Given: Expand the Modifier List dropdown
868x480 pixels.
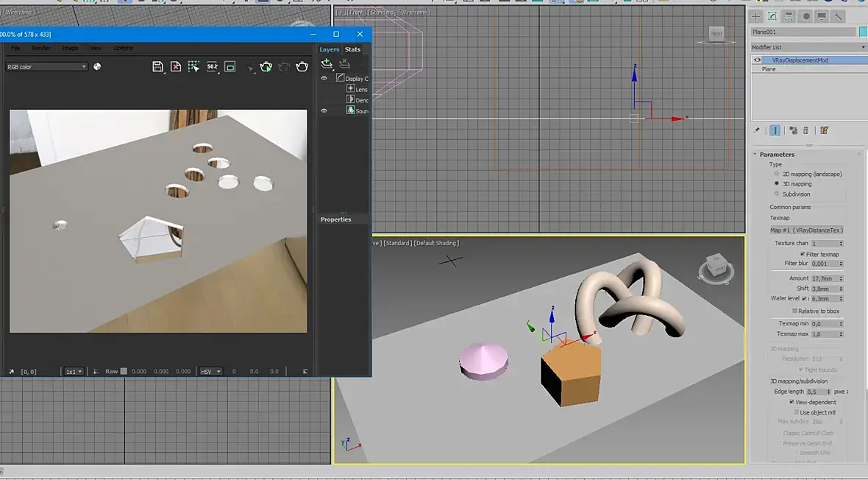Looking at the screenshot, I should [808, 47].
